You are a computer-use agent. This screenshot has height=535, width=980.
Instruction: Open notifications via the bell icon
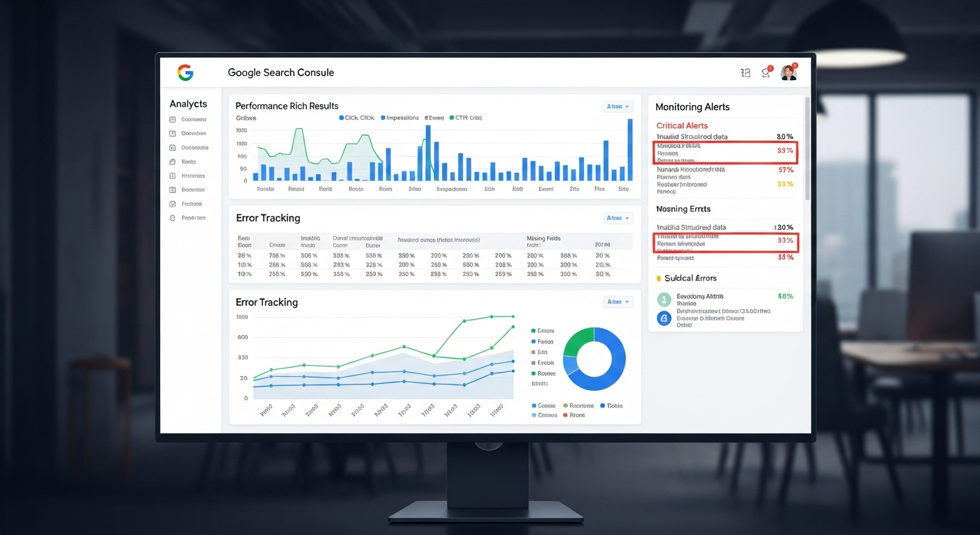pos(766,72)
